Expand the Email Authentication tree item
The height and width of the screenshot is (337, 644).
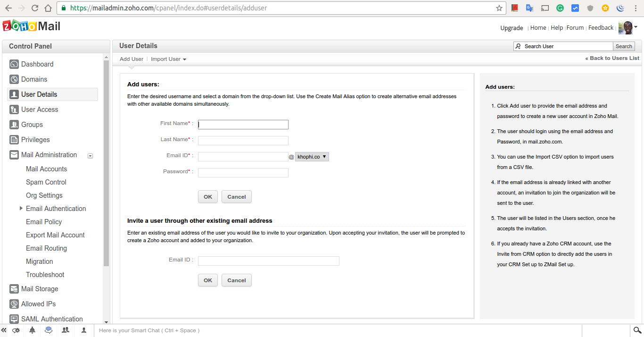pos(21,208)
